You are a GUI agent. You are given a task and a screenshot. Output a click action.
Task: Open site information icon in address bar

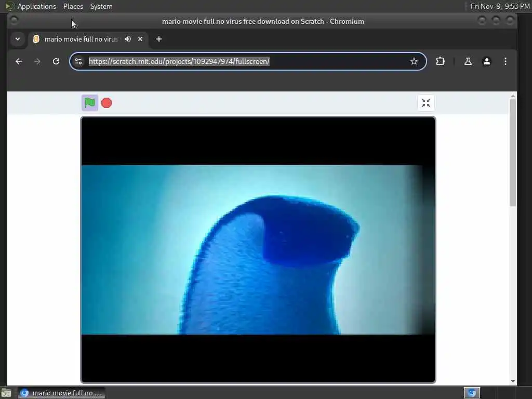[x=78, y=61]
